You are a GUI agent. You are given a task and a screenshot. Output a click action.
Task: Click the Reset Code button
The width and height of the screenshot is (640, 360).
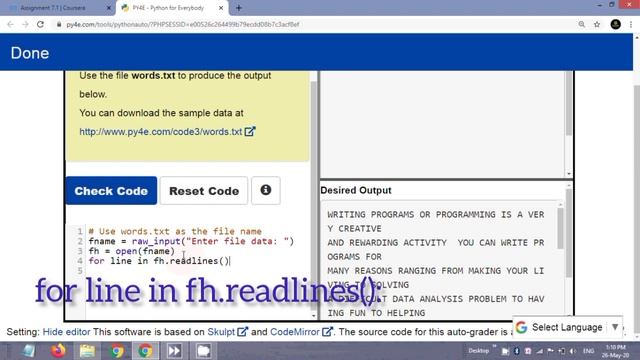pyautogui.click(x=204, y=191)
